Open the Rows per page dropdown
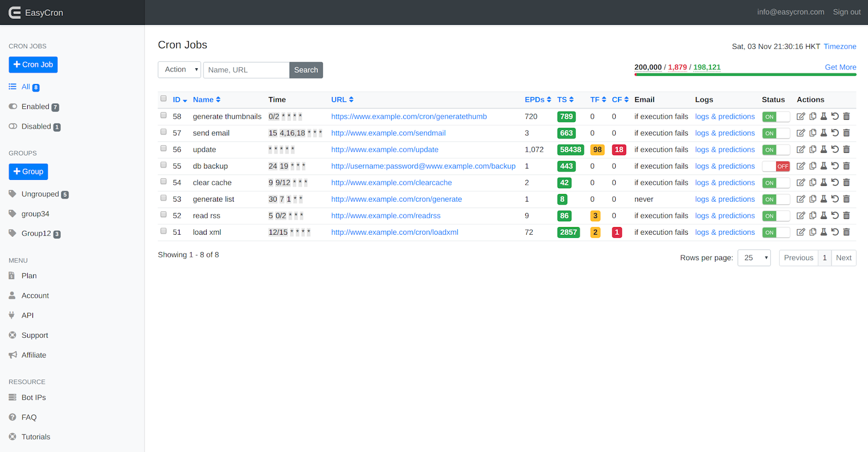The height and width of the screenshot is (452, 868). 754,258
